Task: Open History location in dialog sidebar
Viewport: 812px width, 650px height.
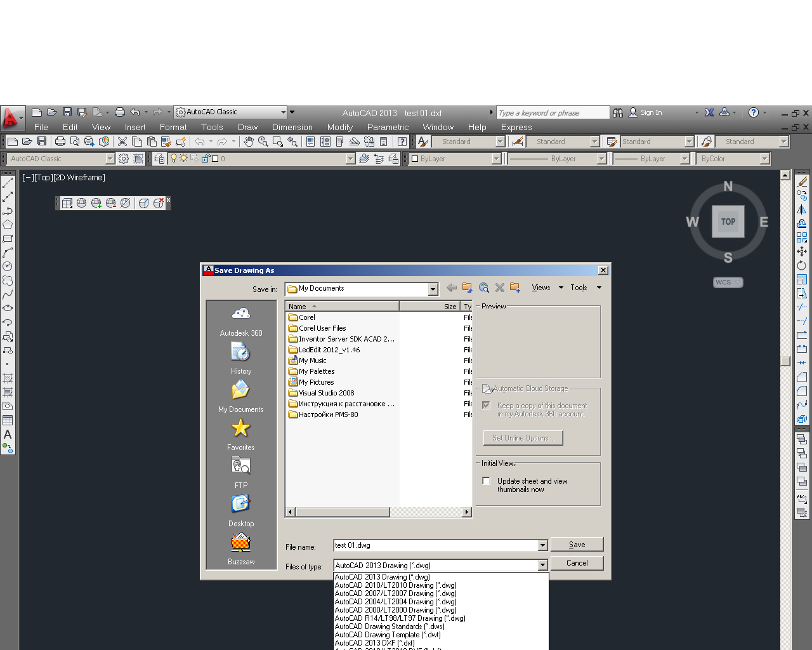Action: click(x=241, y=359)
